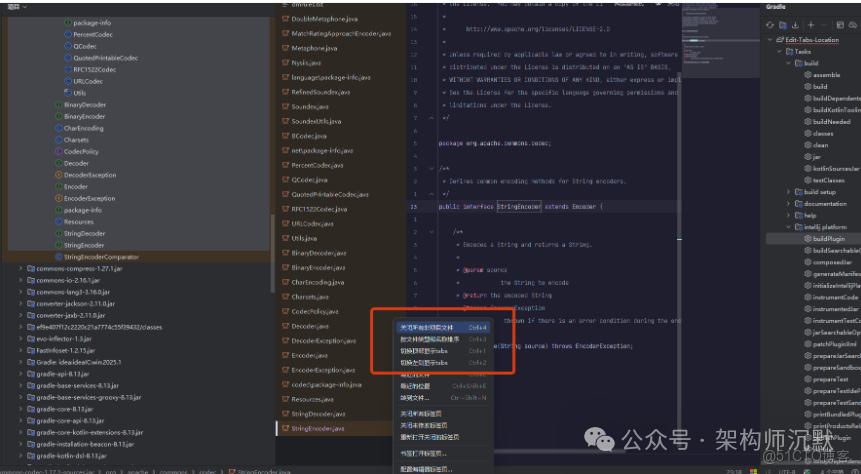Image resolution: width=861 pixels, height=474 pixels.
Task: Click the fold toggle at the license comment end
Action: click(x=432, y=118)
